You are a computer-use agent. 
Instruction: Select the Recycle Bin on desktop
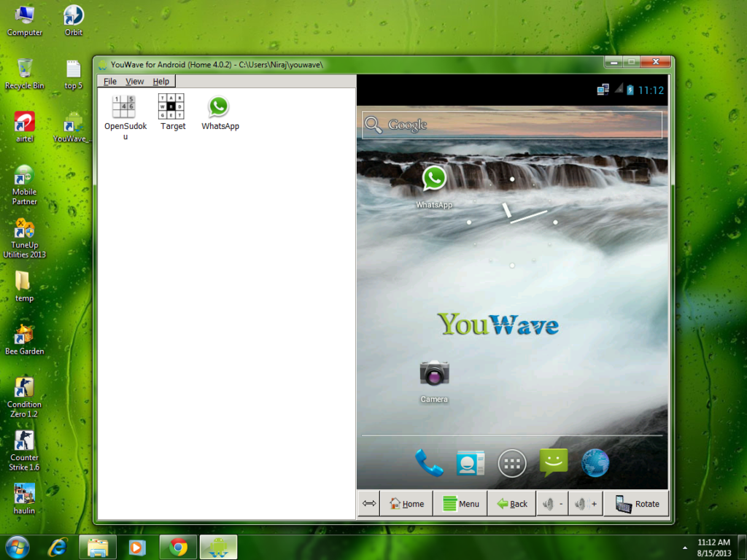(x=24, y=74)
